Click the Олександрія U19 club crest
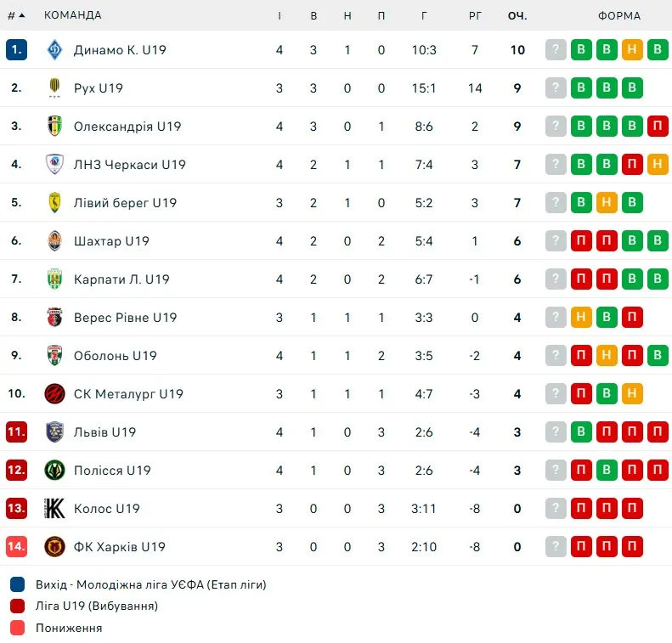672x643 pixels. click(x=54, y=126)
